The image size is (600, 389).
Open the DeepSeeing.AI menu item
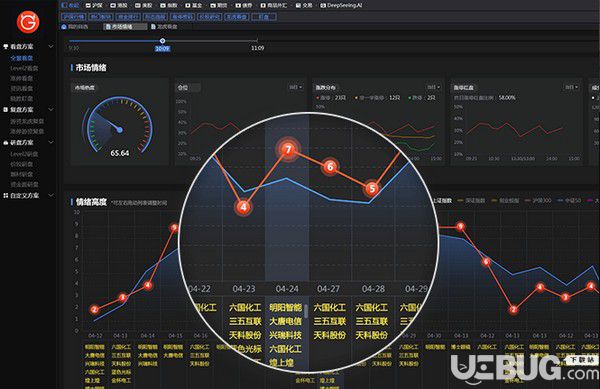coord(341,5)
